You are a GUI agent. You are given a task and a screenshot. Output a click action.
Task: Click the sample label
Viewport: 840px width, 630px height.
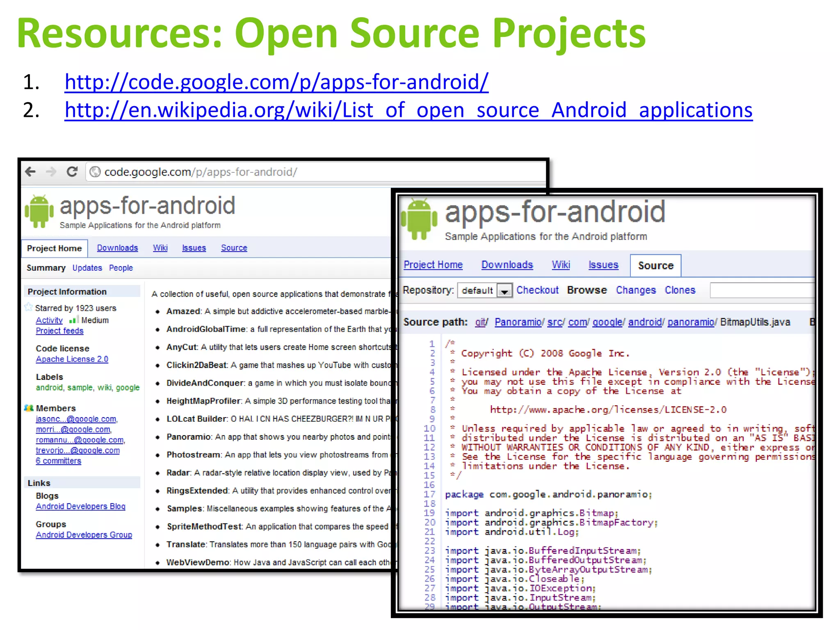[80, 388]
